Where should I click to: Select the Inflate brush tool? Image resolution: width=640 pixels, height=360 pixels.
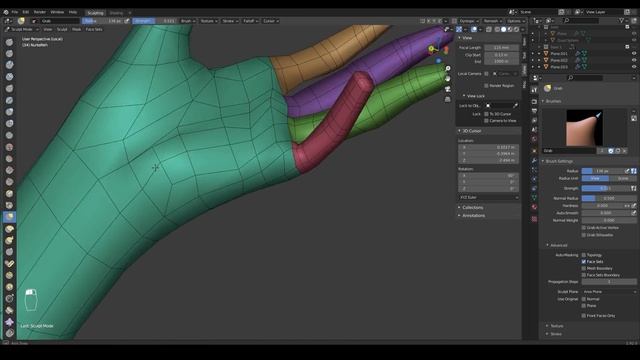9,112
